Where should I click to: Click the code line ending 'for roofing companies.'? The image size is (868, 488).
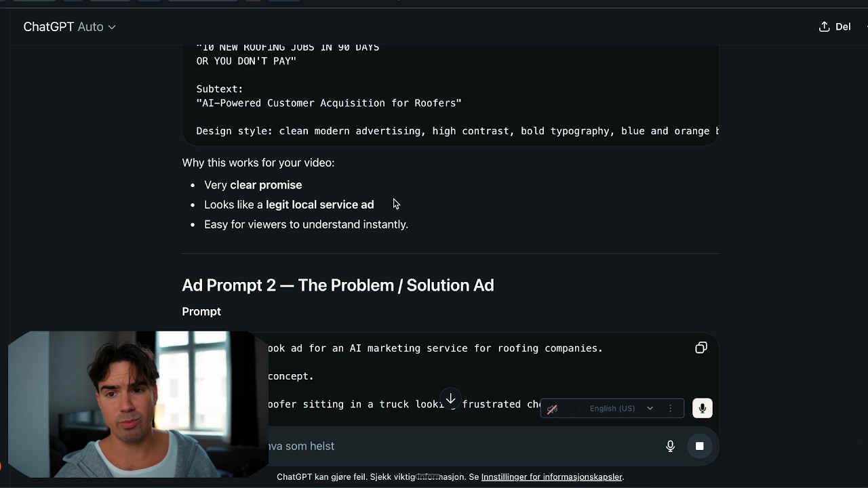point(435,348)
